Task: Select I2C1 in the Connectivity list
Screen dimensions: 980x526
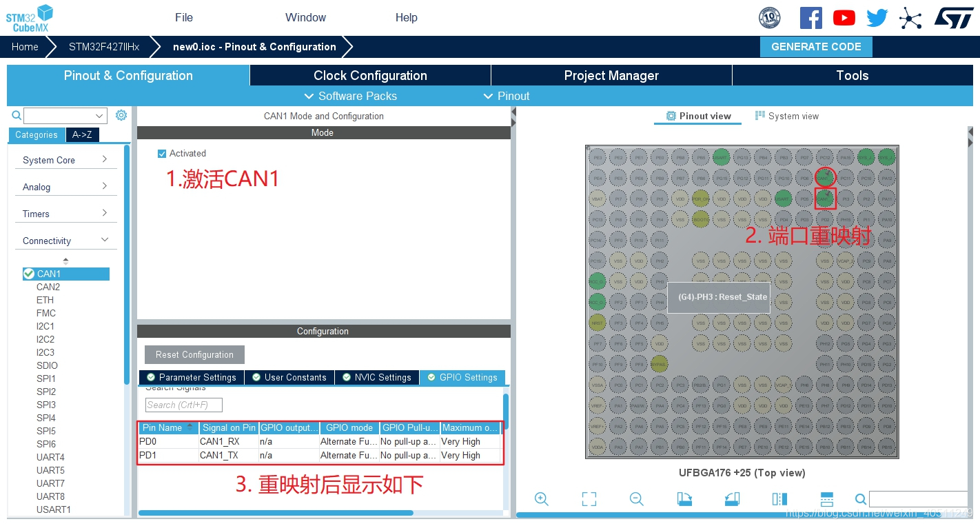Action: [x=45, y=326]
